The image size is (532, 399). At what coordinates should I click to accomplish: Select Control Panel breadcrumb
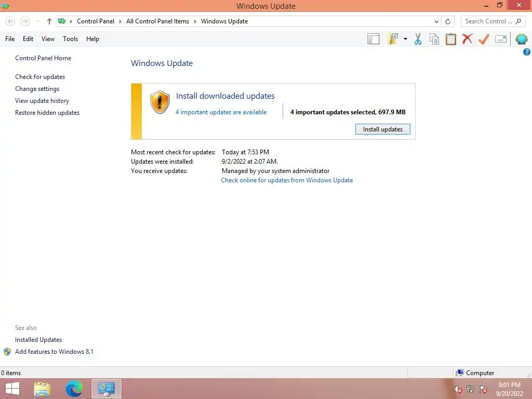coord(96,21)
